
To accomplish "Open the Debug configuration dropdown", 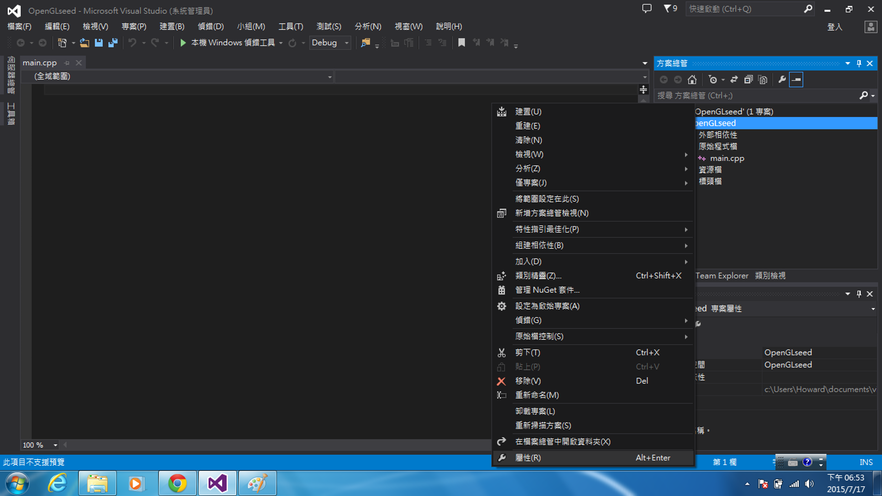I will [330, 43].
